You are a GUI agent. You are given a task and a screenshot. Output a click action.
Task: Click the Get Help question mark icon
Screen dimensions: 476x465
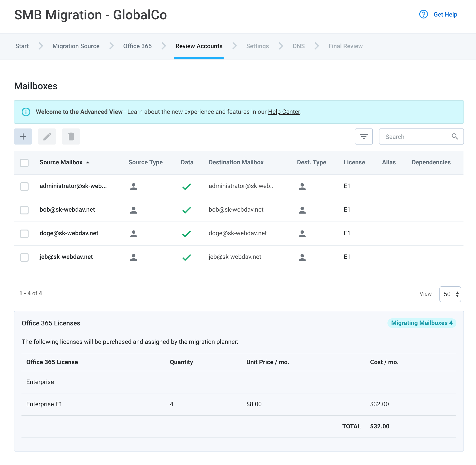pos(423,14)
